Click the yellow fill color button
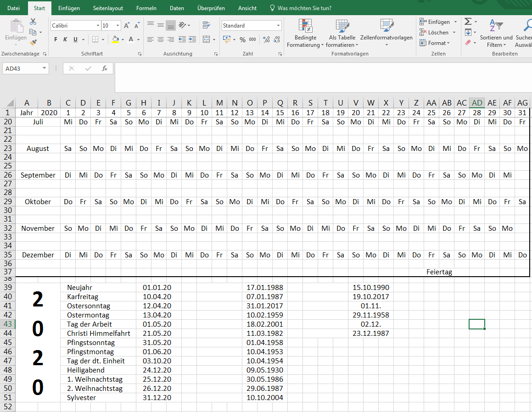The width and height of the screenshot is (532, 412). pyautogui.click(x=115, y=39)
